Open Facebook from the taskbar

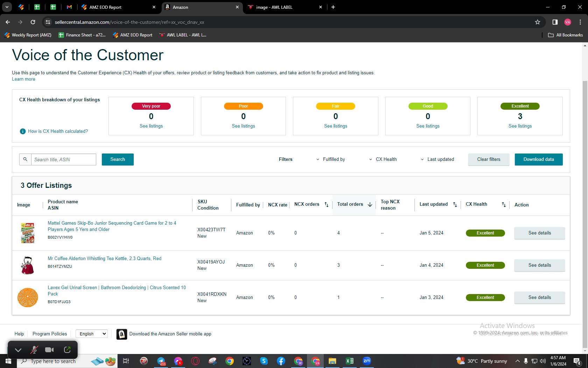tap(281, 361)
